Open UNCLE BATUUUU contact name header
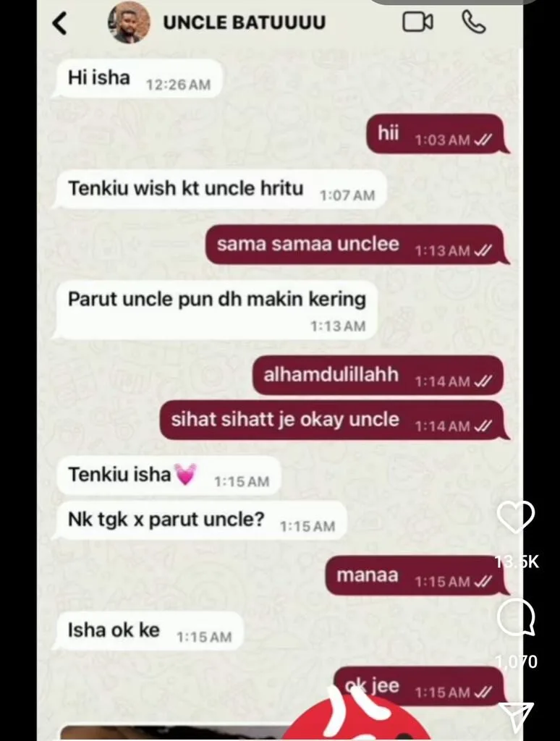The height and width of the screenshot is (741, 560). 245,22
